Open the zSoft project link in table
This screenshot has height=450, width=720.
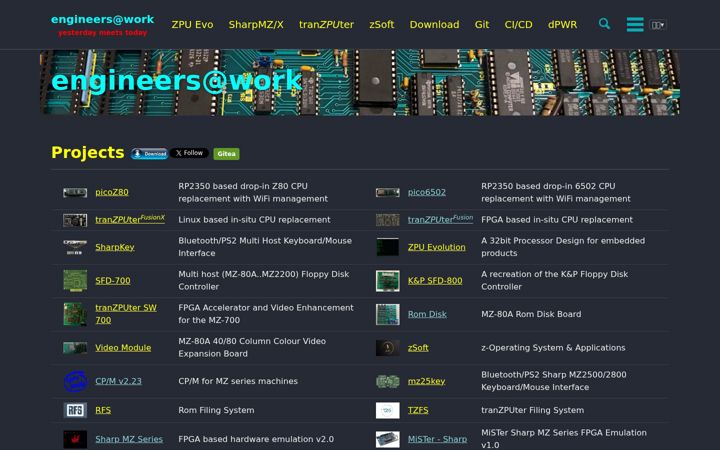click(418, 348)
